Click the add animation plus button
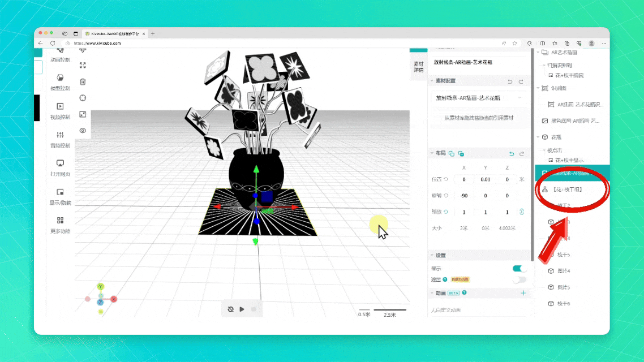 [x=523, y=293]
